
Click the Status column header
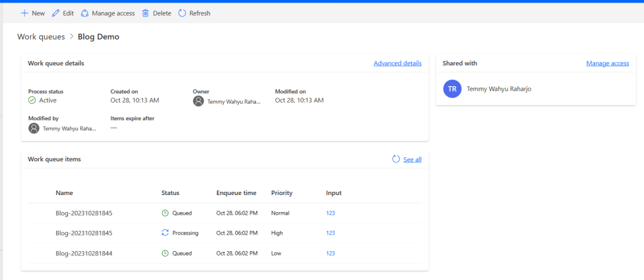pos(170,193)
